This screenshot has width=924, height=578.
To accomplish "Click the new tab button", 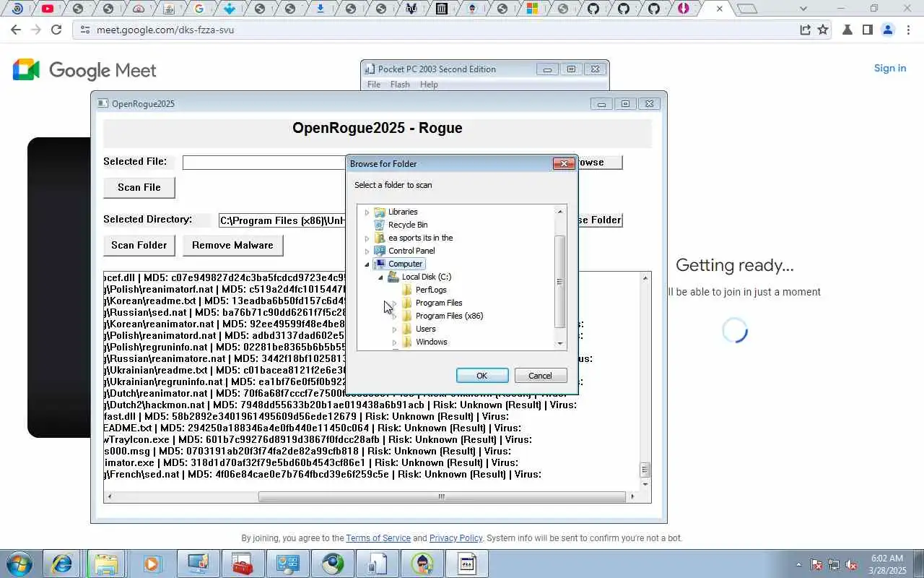I will pyautogui.click(x=748, y=9).
